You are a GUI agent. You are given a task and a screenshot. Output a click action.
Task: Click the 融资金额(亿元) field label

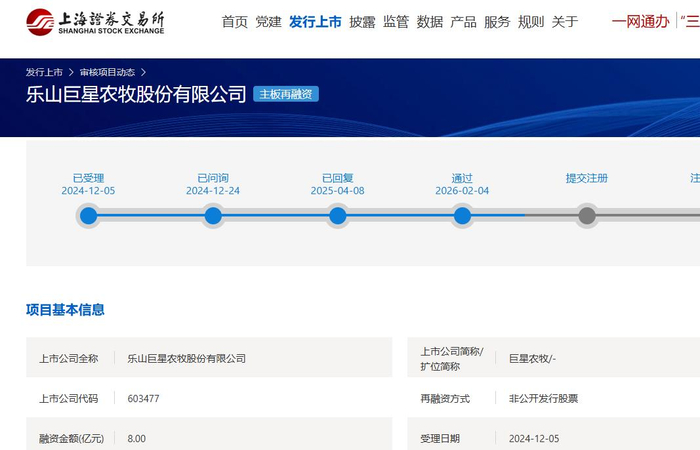point(71,439)
